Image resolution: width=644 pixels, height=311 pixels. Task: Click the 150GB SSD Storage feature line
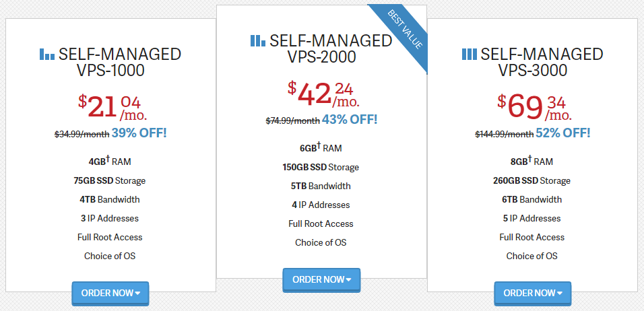coord(321,168)
